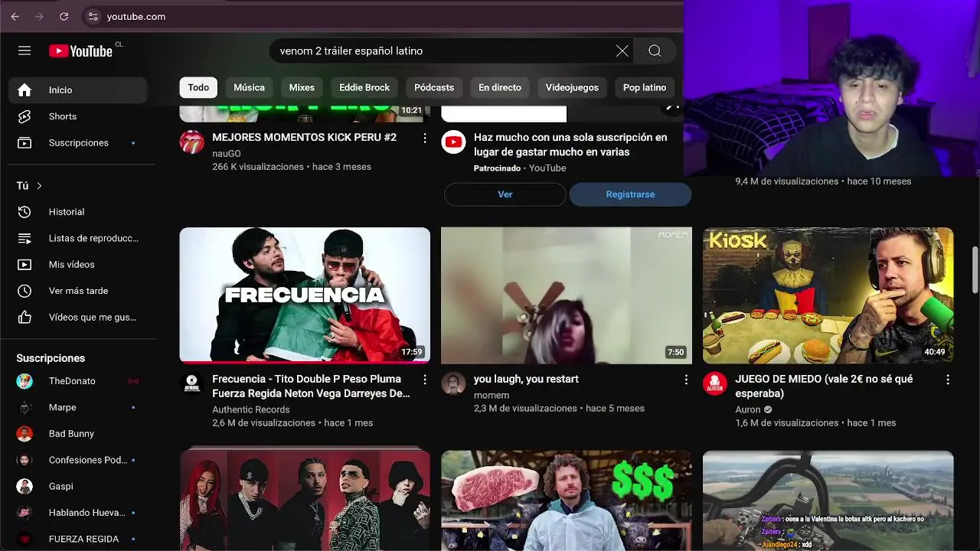
Task: Open Marpe subscription channel
Action: (x=77, y=407)
